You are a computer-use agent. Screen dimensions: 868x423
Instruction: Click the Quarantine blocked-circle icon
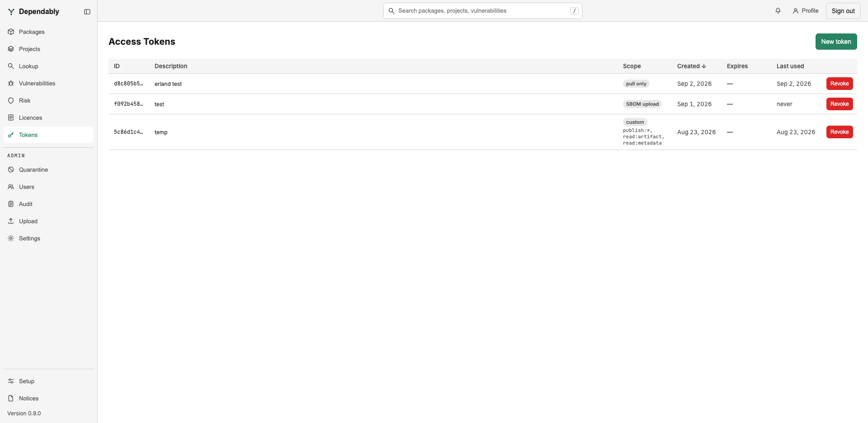[11, 169]
